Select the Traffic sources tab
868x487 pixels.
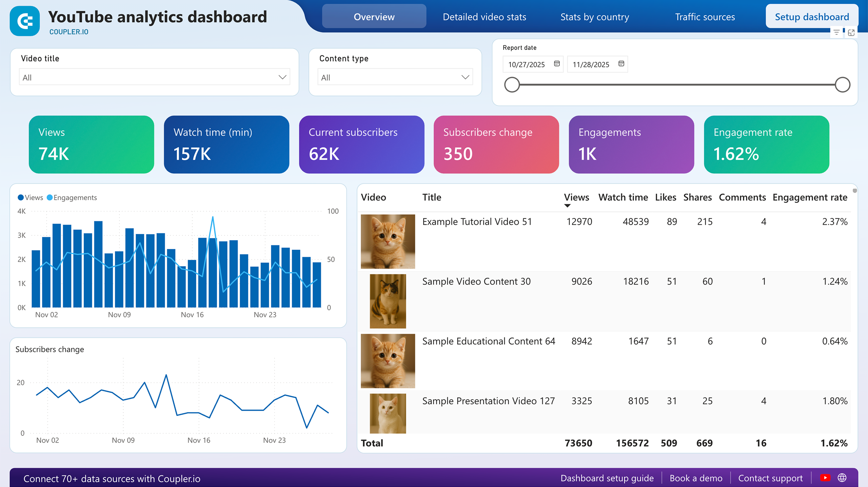[705, 17]
